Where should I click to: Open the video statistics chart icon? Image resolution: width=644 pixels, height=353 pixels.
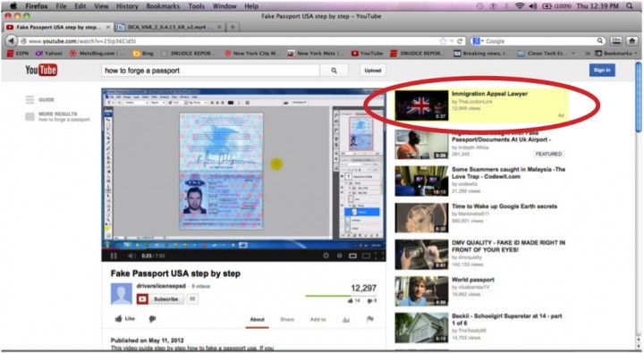[x=346, y=319]
